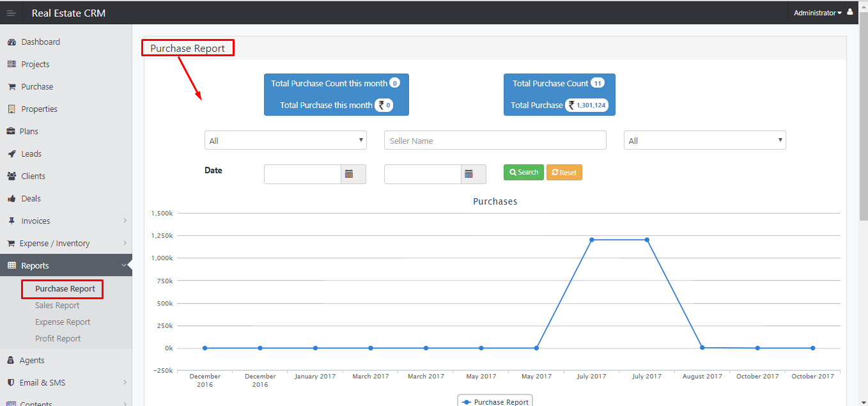Image resolution: width=868 pixels, height=406 pixels.
Task: Click the Agents label in sidebar
Action: pos(32,361)
